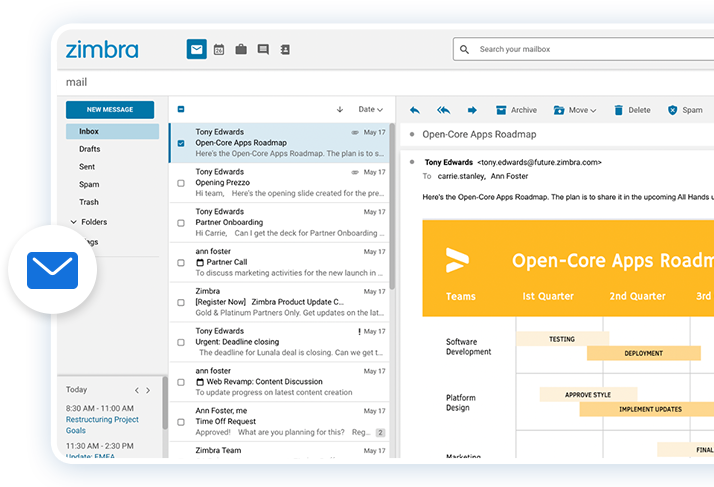Click the TESTING bar in roadmap
Viewport: 714px width, 487px height.
562,339
